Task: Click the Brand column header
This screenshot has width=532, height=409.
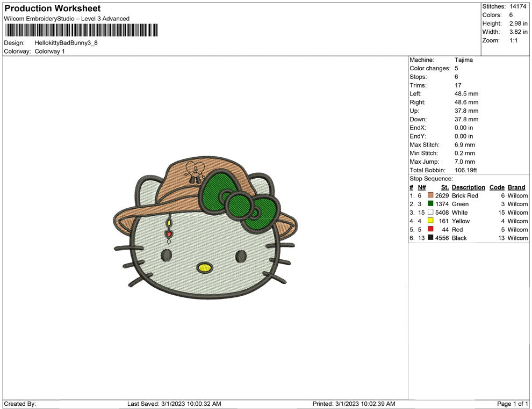Action: click(x=516, y=187)
